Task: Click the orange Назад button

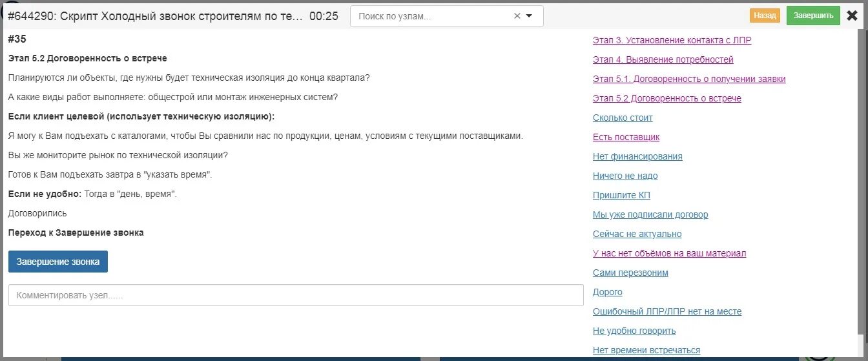Action: (x=765, y=15)
